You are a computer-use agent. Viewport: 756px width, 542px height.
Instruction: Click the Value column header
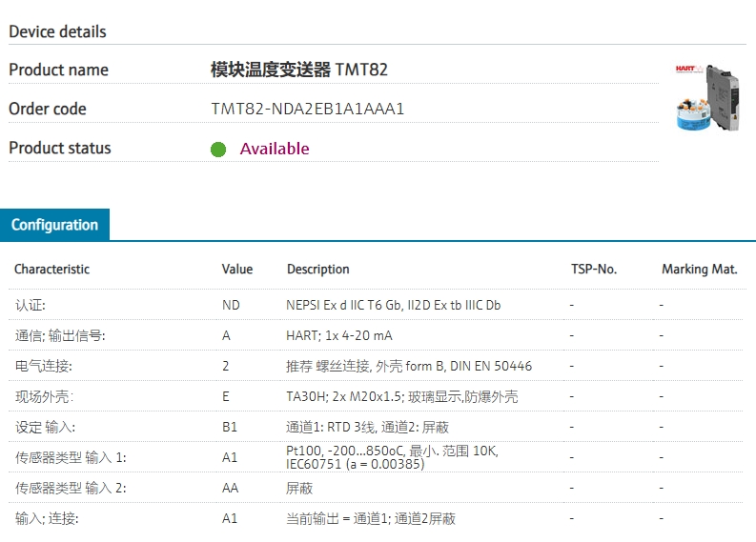237,269
